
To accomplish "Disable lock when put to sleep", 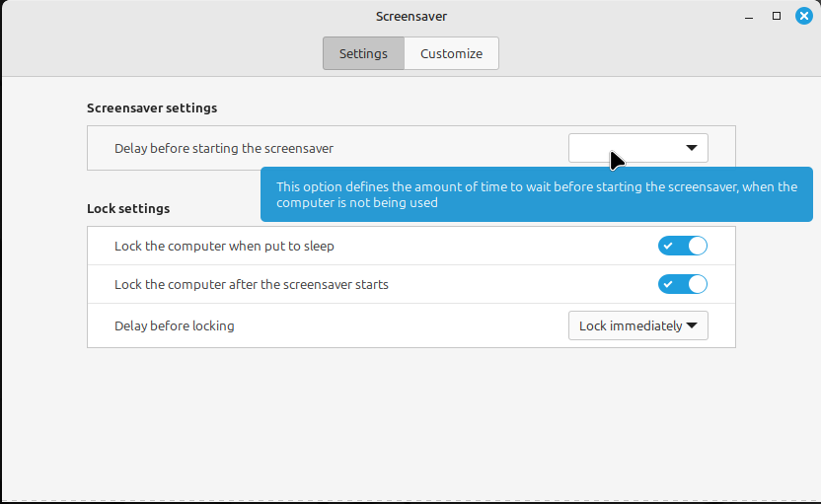I will coord(683,246).
